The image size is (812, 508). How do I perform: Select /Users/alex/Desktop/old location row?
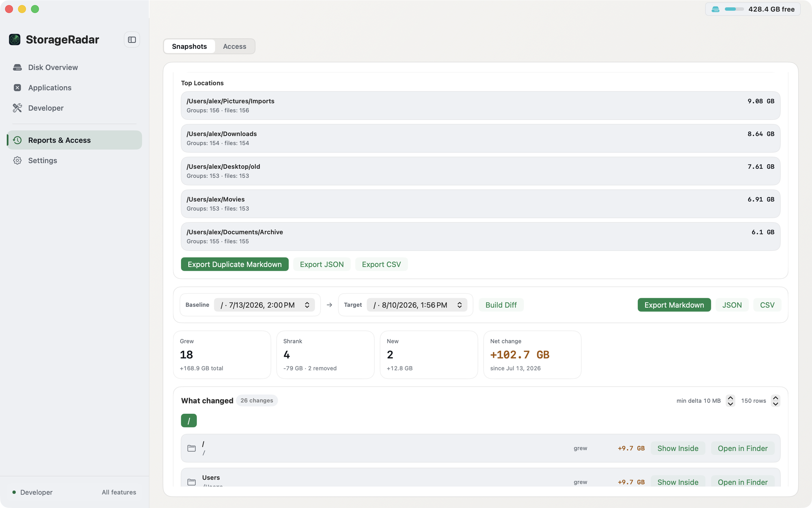click(480, 171)
